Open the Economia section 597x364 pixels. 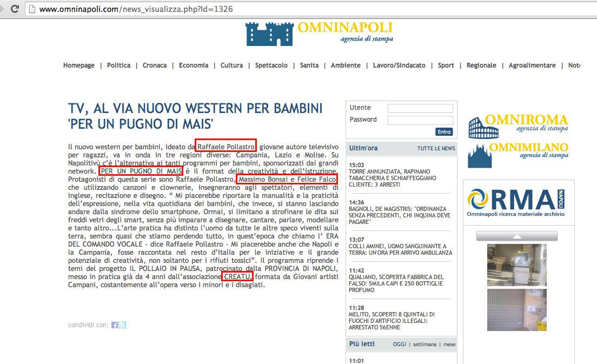194,65
